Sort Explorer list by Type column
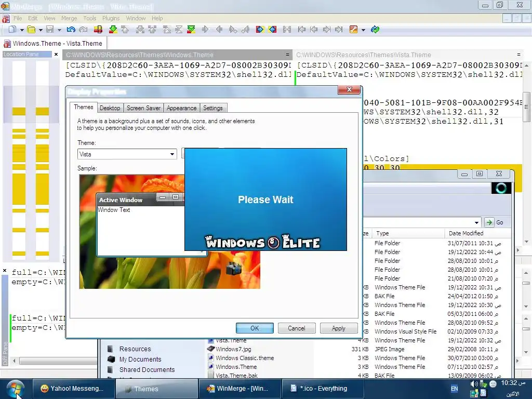This screenshot has height=399, width=532. click(x=408, y=233)
